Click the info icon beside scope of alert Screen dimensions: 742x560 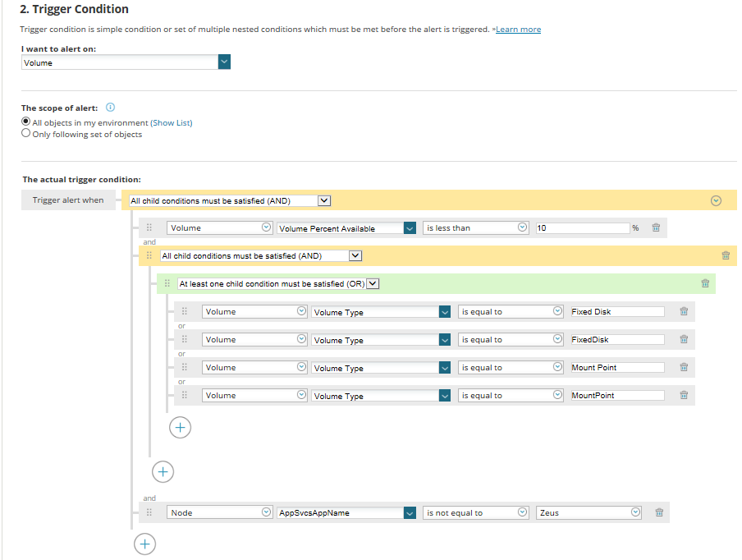click(111, 108)
